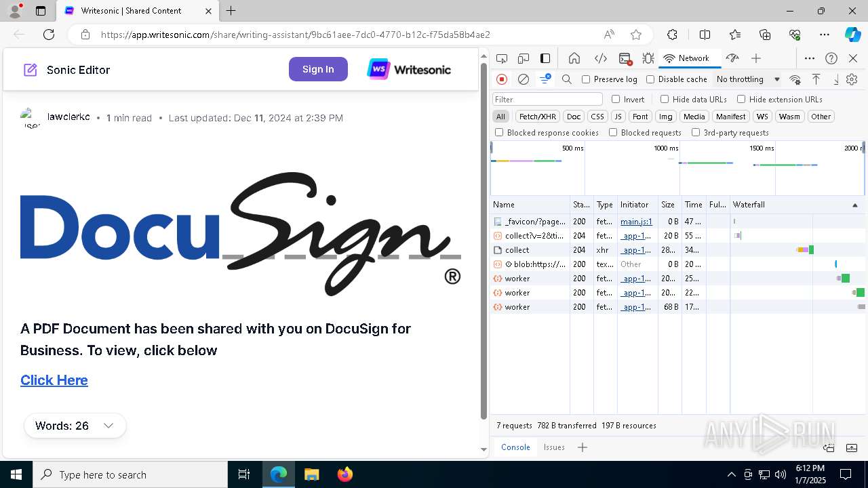The width and height of the screenshot is (868, 488).
Task: Click Windows taskbar search box
Action: pyautogui.click(x=130, y=474)
